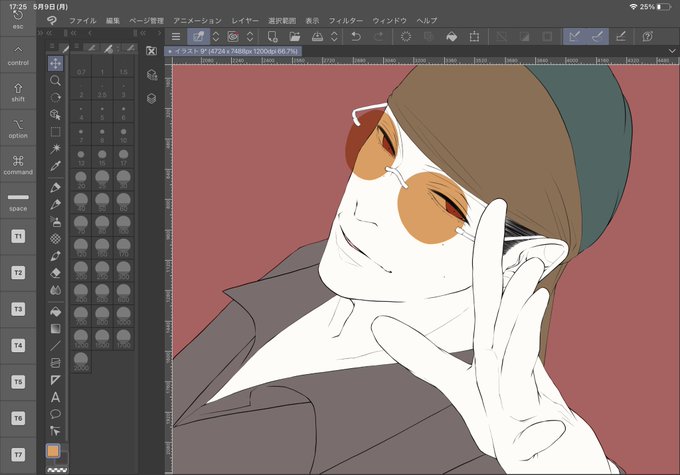This screenshot has height=475, width=680.
Task: Select the Eyedropper tool
Action: pyautogui.click(x=56, y=166)
